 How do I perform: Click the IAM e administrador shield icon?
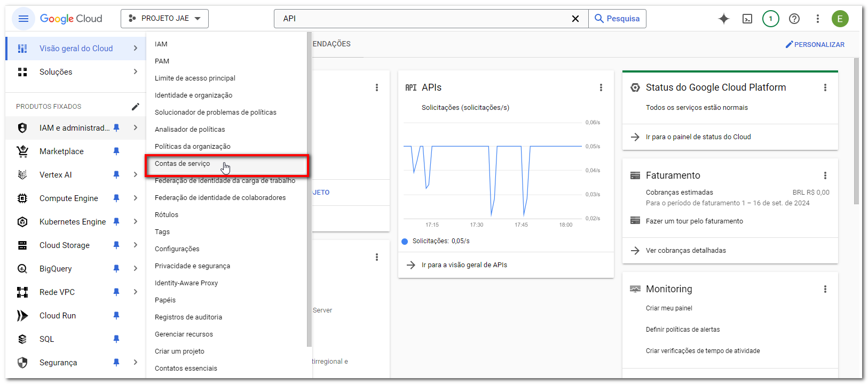pos(22,128)
